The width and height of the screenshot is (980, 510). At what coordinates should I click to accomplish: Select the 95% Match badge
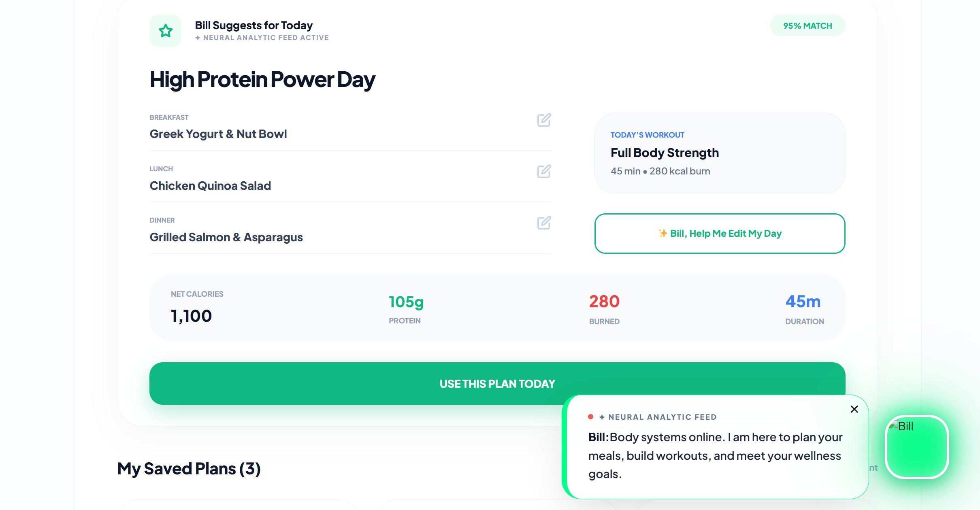tap(807, 25)
